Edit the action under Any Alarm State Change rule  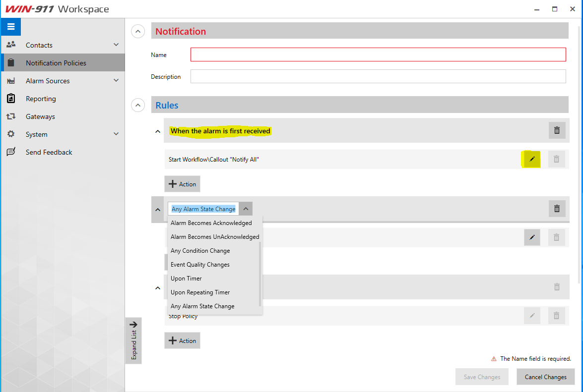[x=532, y=237]
